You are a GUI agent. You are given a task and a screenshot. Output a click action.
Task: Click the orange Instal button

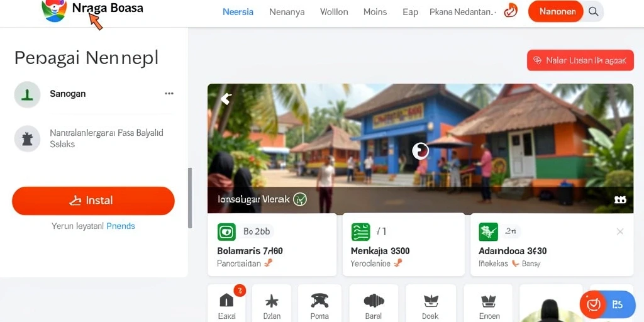tap(93, 201)
